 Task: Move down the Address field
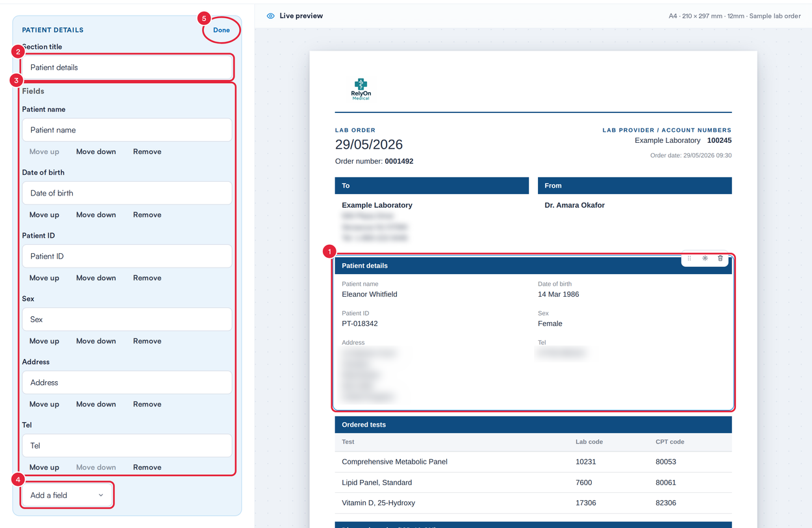96,404
